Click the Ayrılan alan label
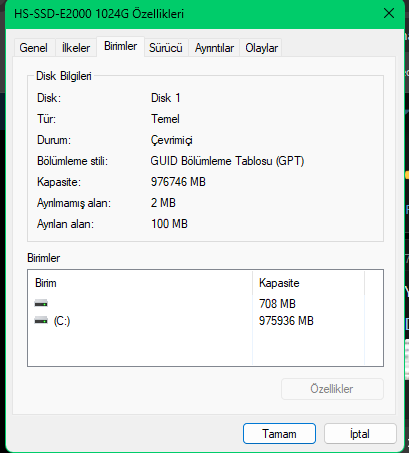Viewport: 409px width, 453px height. 65,224
